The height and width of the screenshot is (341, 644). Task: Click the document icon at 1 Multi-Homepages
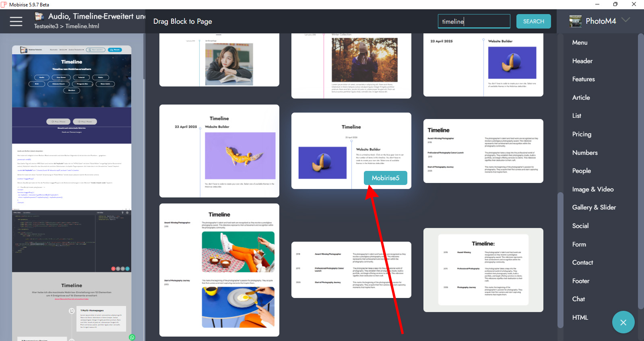(72, 311)
